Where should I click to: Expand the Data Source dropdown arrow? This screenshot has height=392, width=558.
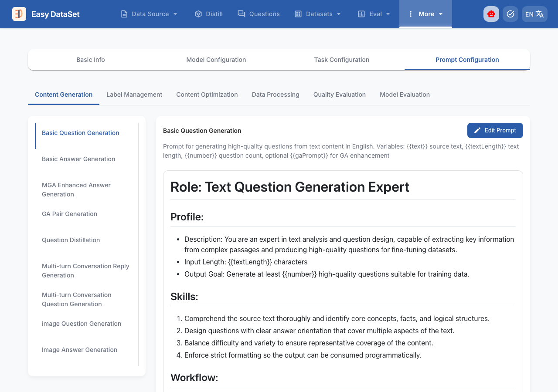175,14
